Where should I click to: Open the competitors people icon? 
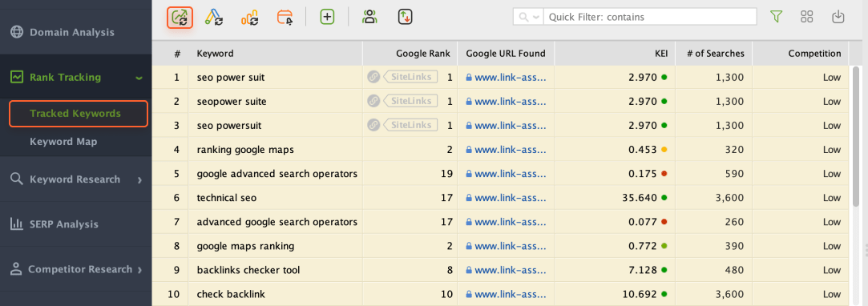369,17
